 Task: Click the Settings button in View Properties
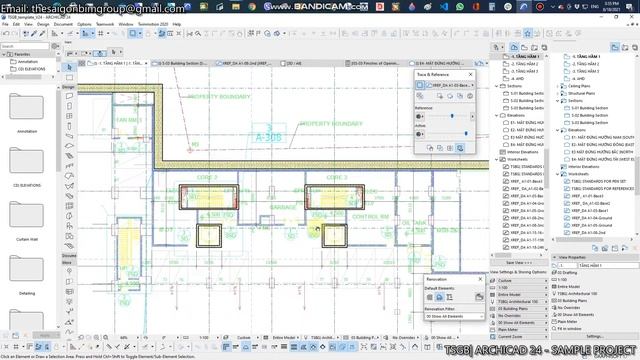[595, 336]
